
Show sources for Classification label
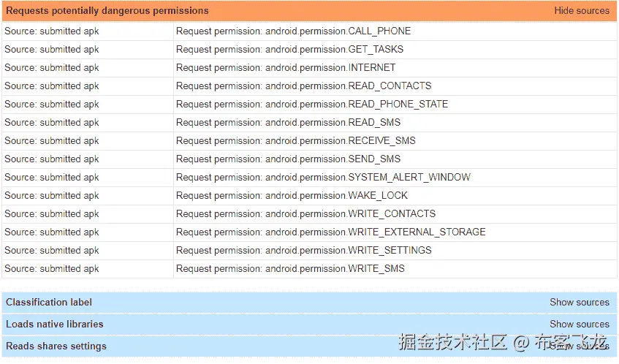[x=579, y=302]
